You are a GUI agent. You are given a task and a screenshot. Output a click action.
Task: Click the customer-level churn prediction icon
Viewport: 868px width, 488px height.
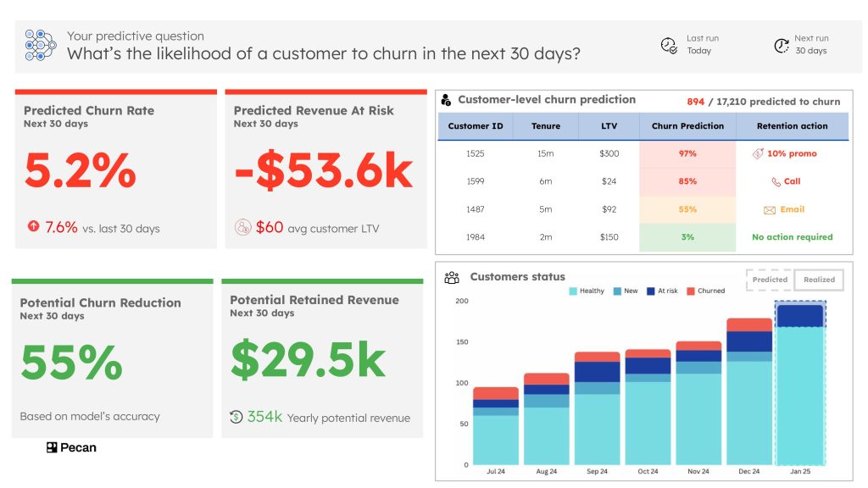(447, 100)
